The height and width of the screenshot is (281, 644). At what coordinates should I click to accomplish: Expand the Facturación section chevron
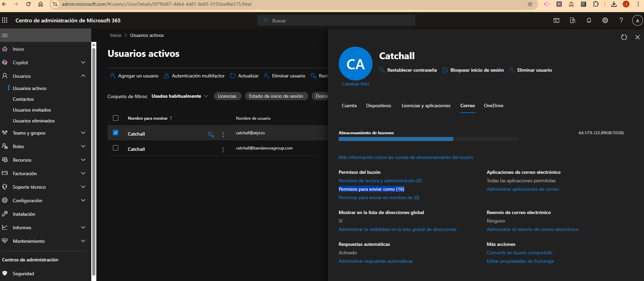83,173
